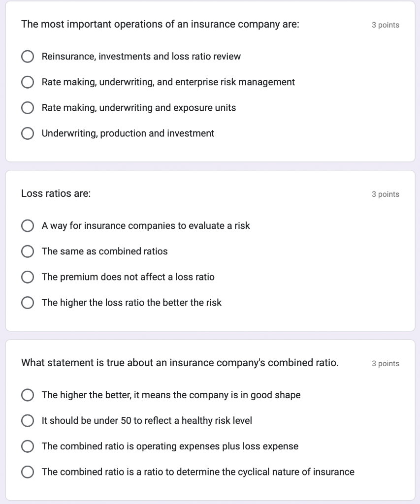Click the "3 points" label on operations question
Screen dimensions: 420x504
coord(385,25)
